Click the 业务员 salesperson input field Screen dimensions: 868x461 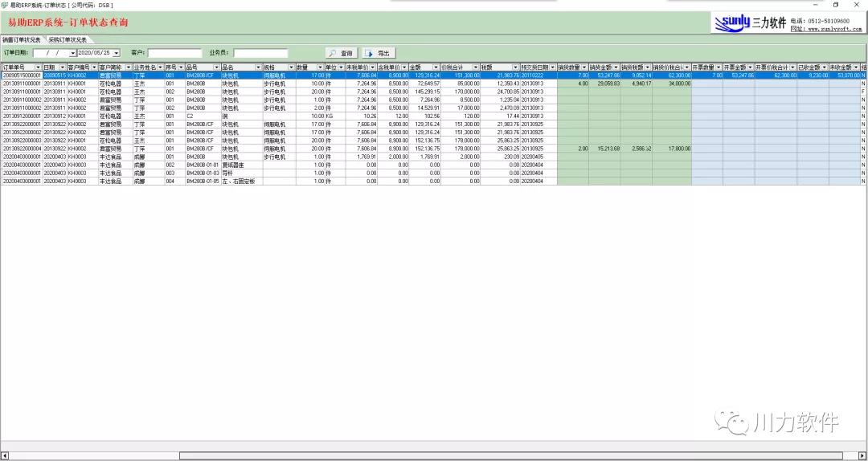[260, 53]
